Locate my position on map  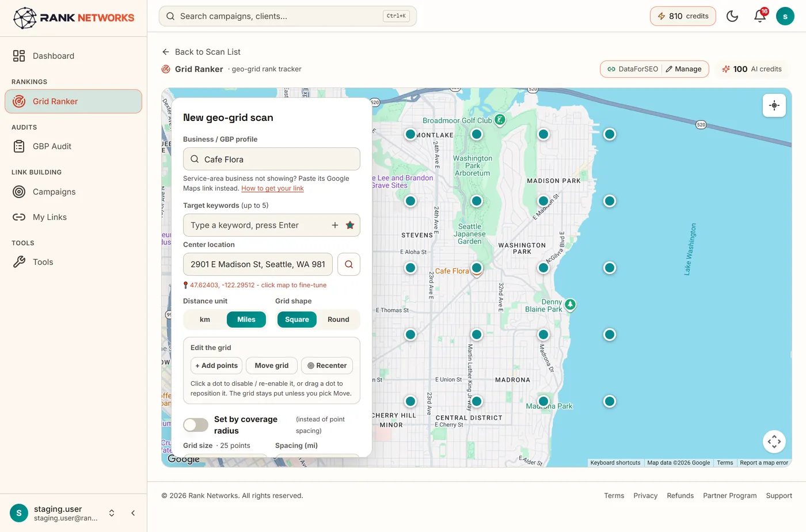[x=774, y=105]
